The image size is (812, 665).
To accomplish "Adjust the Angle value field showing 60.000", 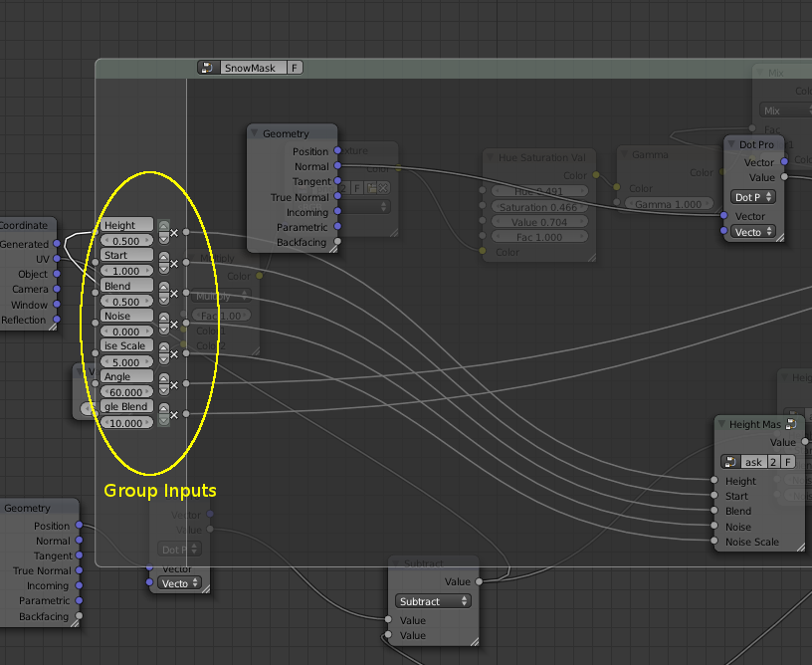I will (126, 392).
